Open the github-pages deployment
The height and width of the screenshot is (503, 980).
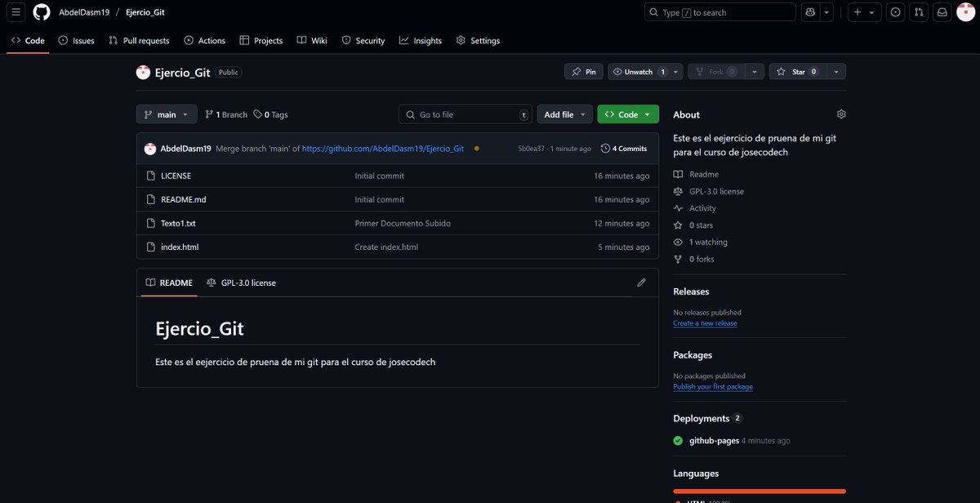[x=714, y=441]
